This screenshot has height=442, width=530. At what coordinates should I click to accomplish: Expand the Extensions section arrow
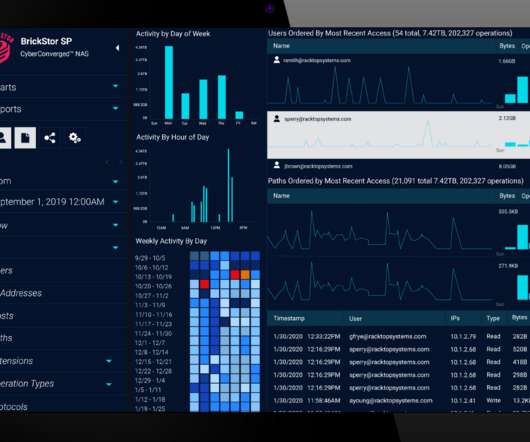(x=109, y=361)
